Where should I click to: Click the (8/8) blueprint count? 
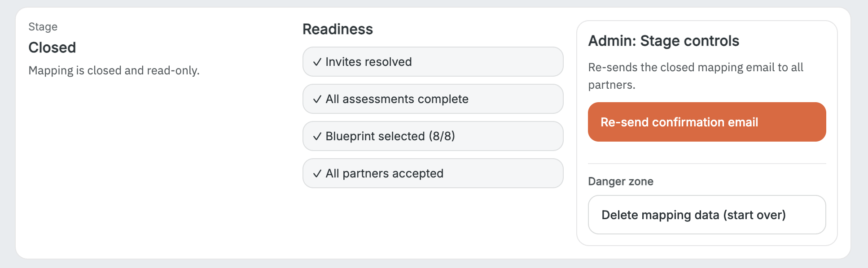(442, 136)
